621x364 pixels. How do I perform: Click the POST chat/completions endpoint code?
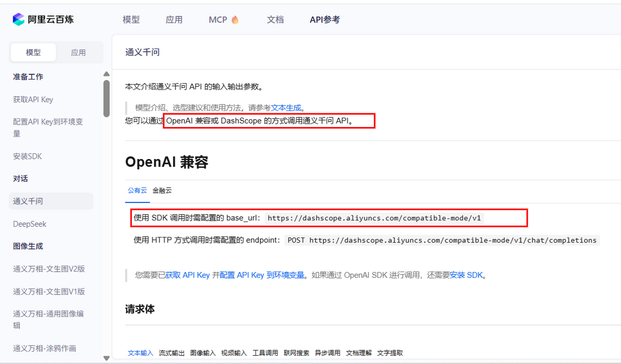click(442, 240)
